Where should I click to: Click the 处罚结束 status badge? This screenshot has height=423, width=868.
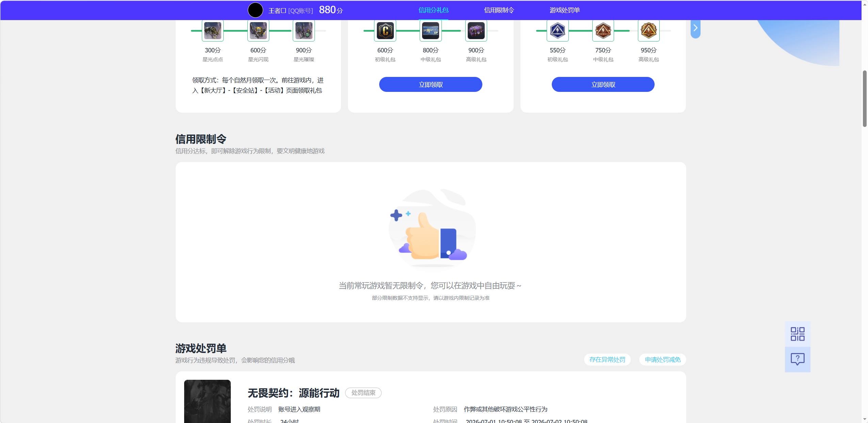coord(363,393)
